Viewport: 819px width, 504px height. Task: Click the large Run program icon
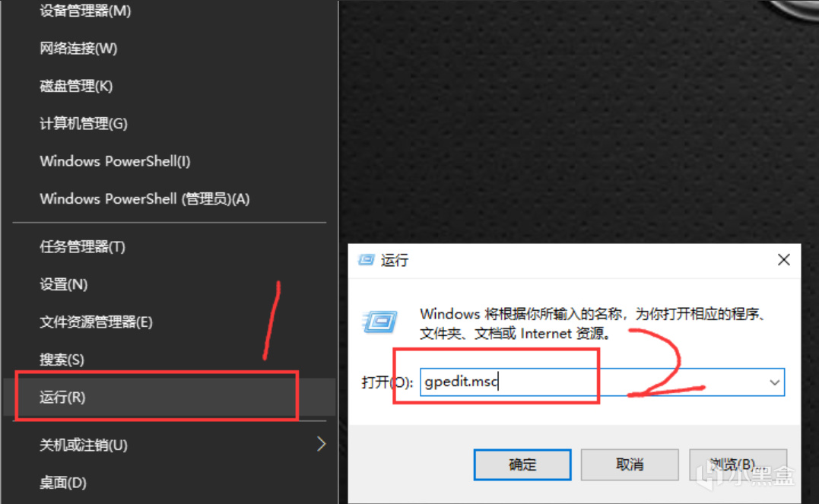[x=379, y=322]
